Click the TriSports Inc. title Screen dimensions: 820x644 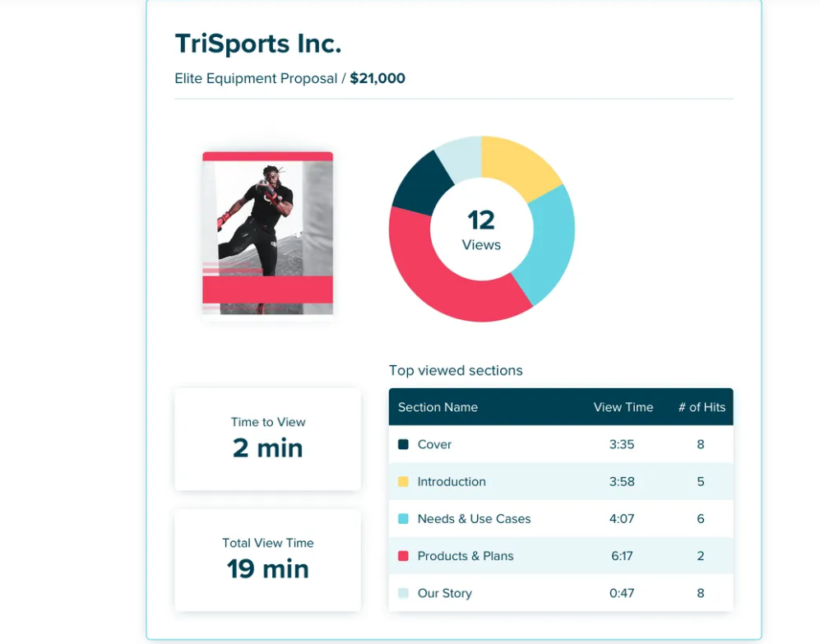tap(258, 44)
